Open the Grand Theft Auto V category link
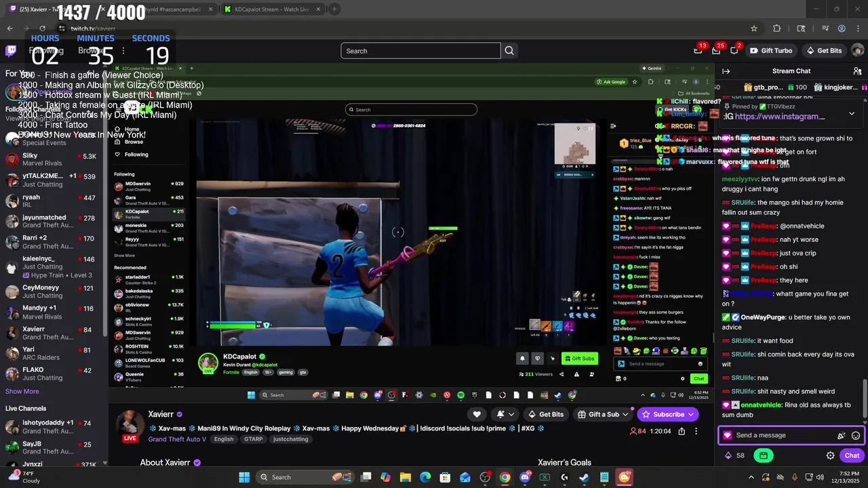This screenshot has height=488, width=868. pos(177,439)
